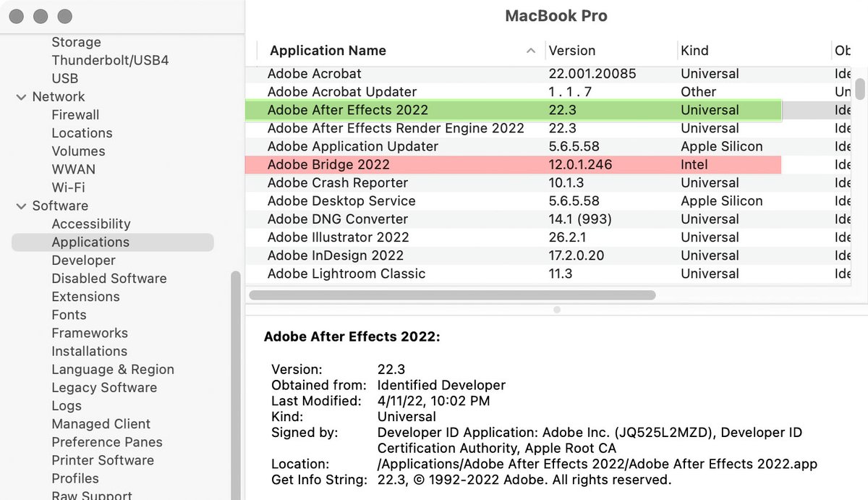Sort by Kind column header
The height and width of the screenshot is (500, 868).
pos(694,51)
